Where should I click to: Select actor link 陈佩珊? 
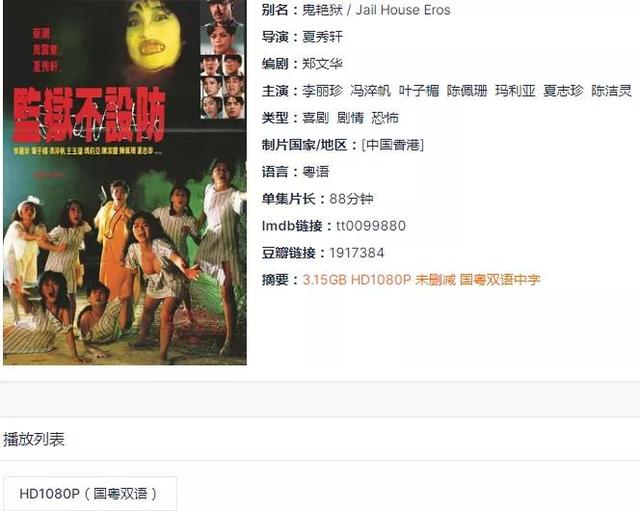(467, 91)
